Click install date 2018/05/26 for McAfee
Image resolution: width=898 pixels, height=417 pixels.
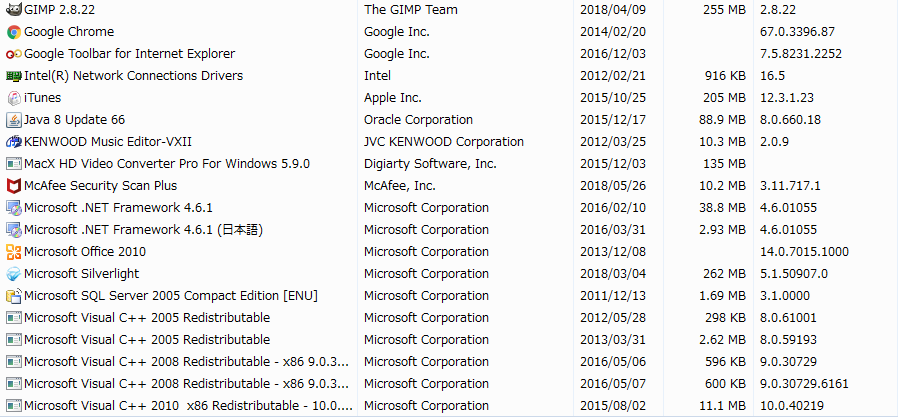click(611, 186)
